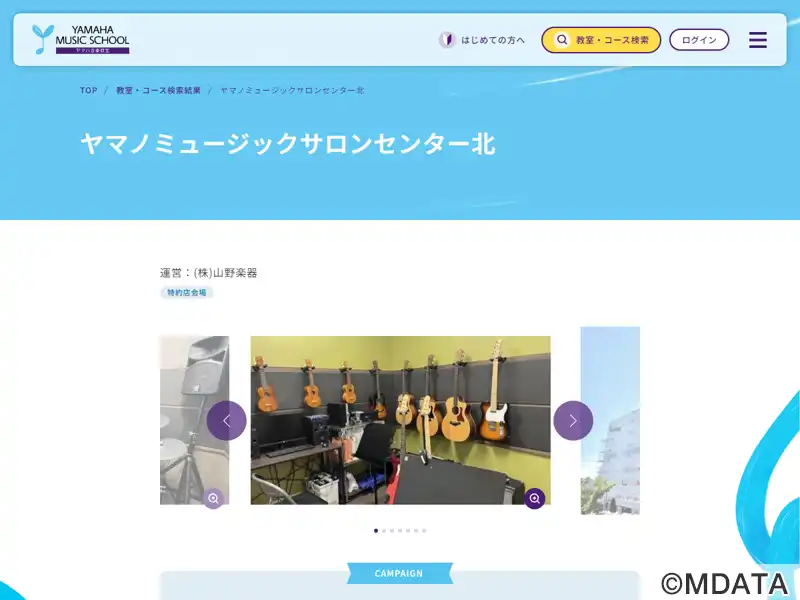Click ヤマノミュージックサロンセンター北 breadcrumb text
The width and height of the screenshot is (800, 600).
pos(292,90)
